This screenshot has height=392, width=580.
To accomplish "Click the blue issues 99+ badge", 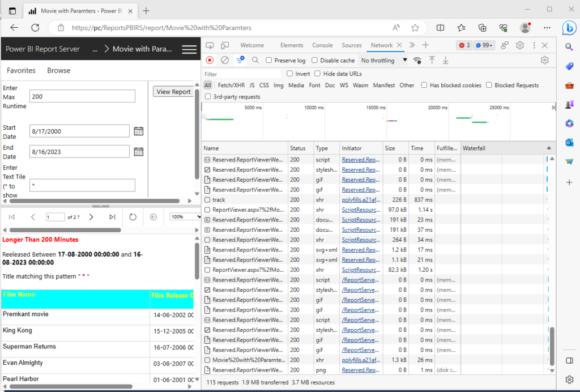I will coord(484,45).
